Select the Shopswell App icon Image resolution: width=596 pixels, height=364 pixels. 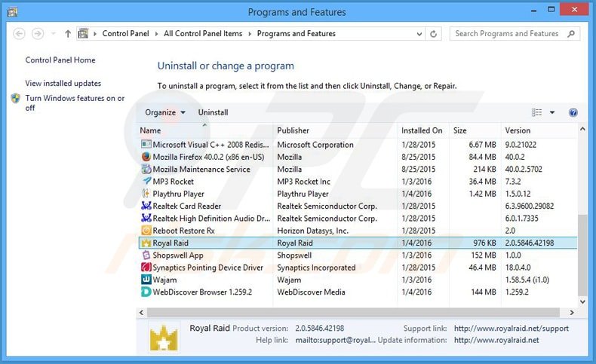(x=146, y=255)
